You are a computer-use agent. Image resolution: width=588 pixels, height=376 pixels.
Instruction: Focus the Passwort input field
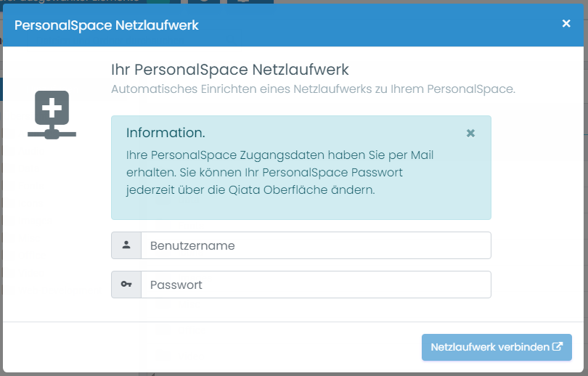316,285
